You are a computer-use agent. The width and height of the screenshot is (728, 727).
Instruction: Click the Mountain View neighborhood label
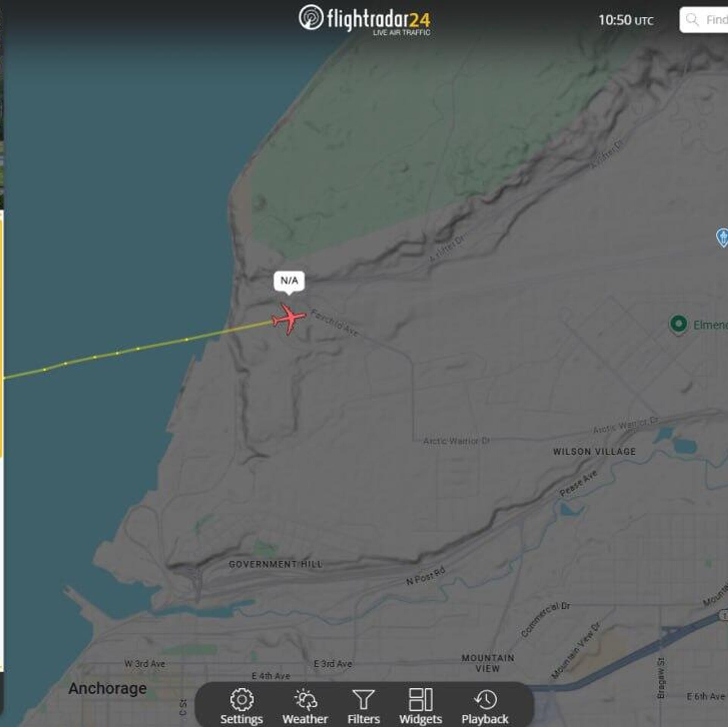click(x=488, y=663)
